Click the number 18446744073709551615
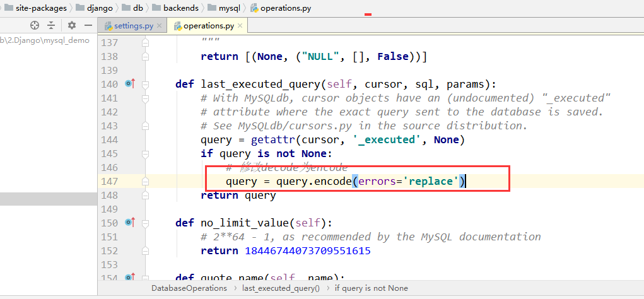This screenshot has height=299, width=644. [308, 250]
